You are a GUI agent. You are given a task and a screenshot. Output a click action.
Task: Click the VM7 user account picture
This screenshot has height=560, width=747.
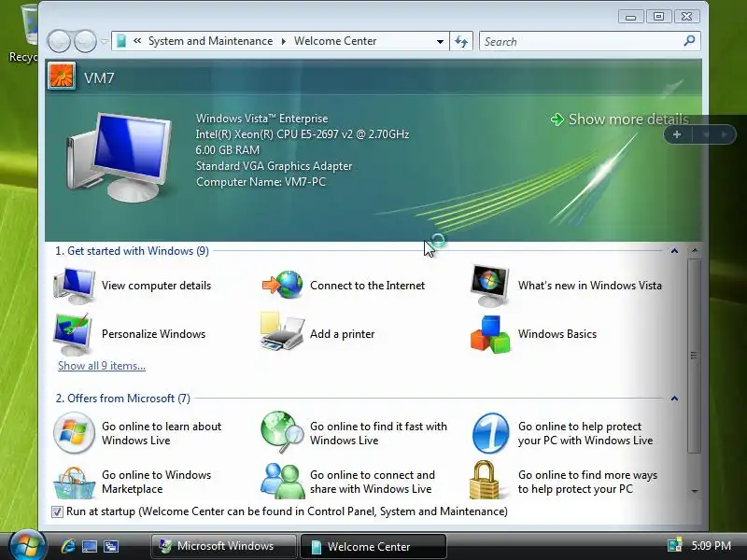pyautogui.click(x=62, y=77)
